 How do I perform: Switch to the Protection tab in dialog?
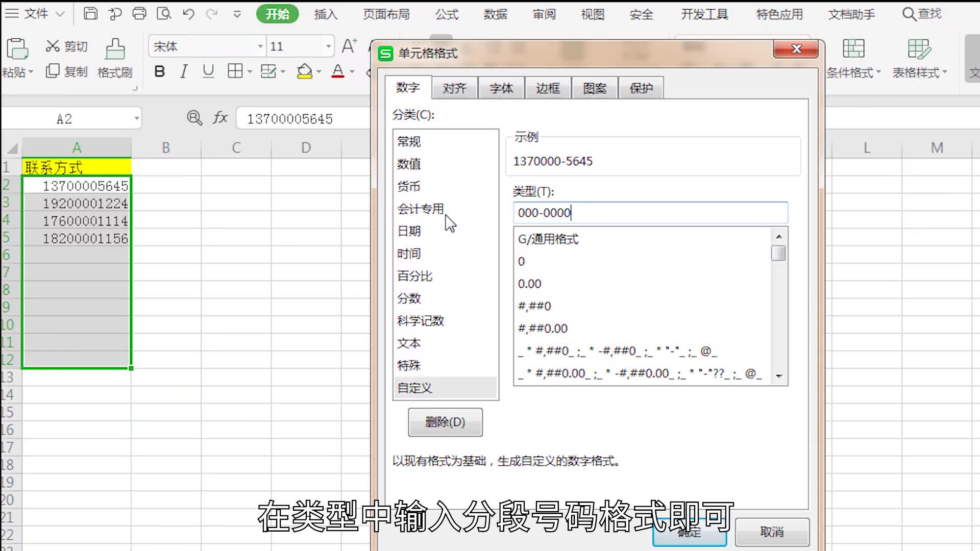[x=641, y=88]
